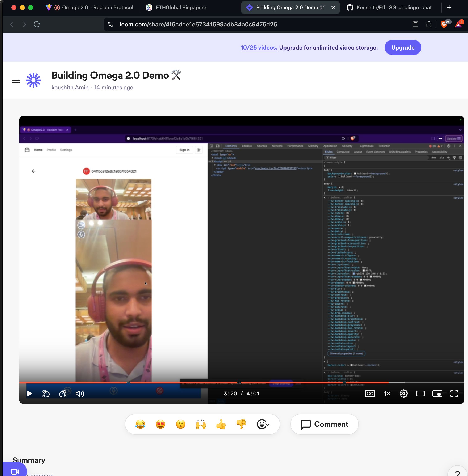468x476 pixels.
Task: React with surprised face emoji
Action: pos(181,424)
